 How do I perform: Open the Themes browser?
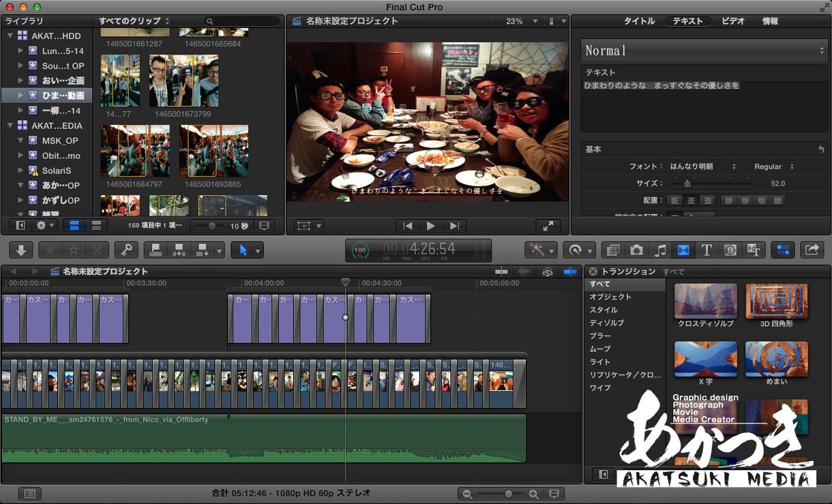coord(753,250)
